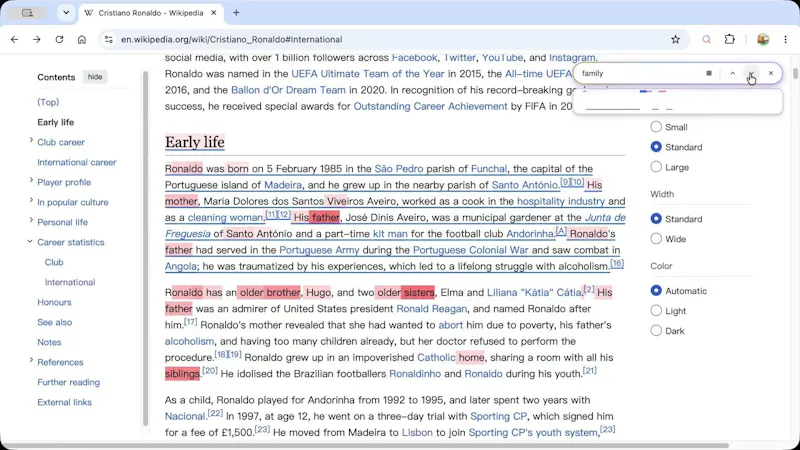Open the browser profile avatar
Screen dimensions: 800x450
(763, 39)
